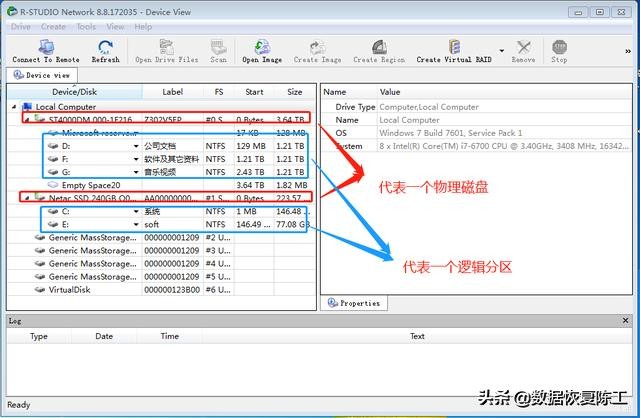Click the Create Image toolbar icon
Image resolution: width=640 pixels, height=418 pixels.
pyautogui.click(x=317, y=51)
